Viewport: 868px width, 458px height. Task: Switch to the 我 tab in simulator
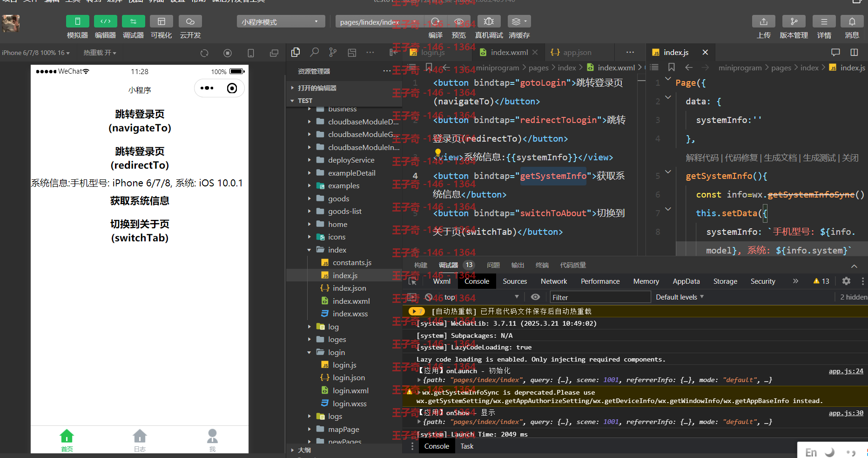(212, 440)
